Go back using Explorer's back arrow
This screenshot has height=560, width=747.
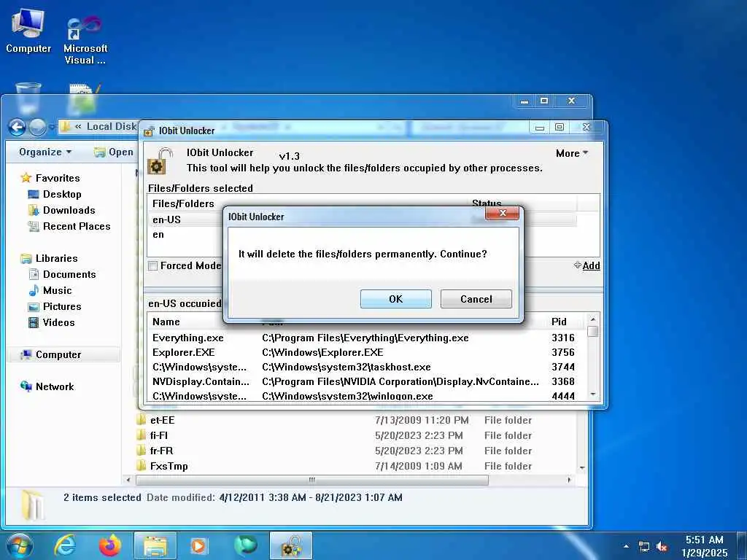click(18, 127)
